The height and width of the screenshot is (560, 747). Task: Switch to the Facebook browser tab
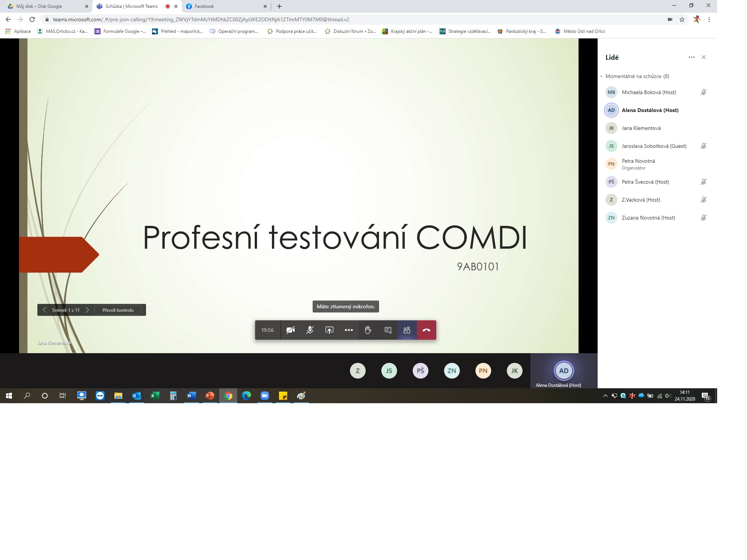click(x=204, y=6)
